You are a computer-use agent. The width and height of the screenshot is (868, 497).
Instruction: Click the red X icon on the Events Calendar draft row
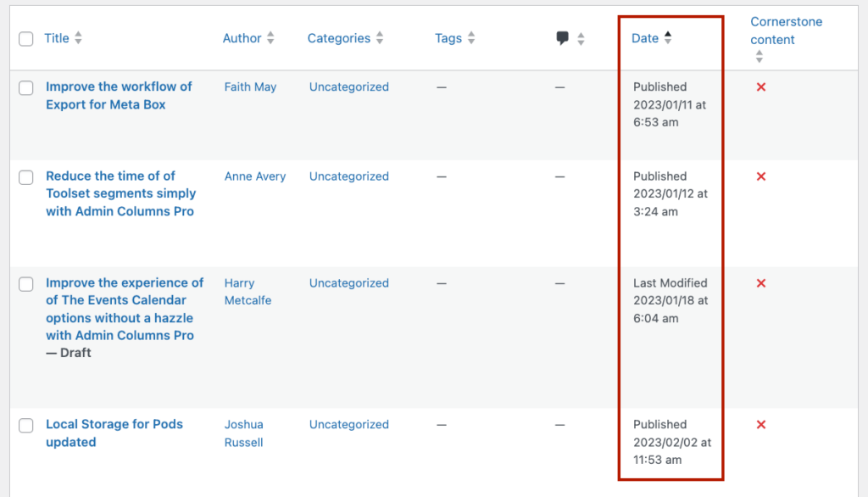click(x=760, y=283)
